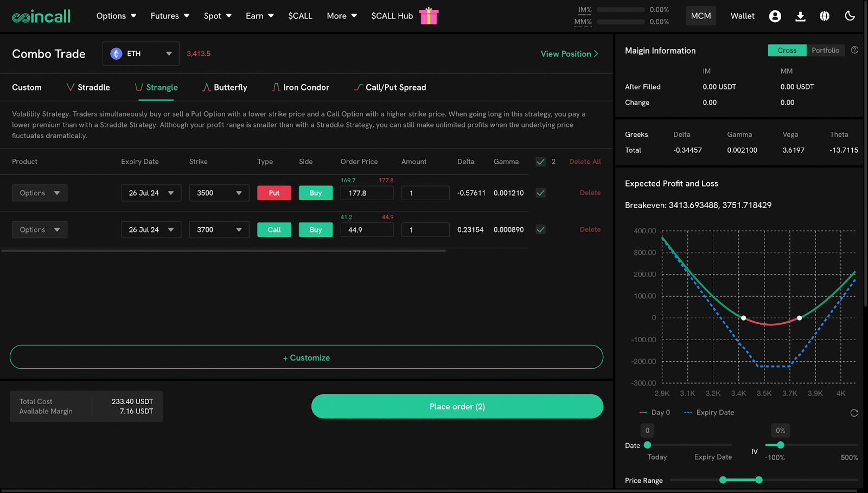Expand the Futures top menu

pyautogui.click(x=170, y=16)
